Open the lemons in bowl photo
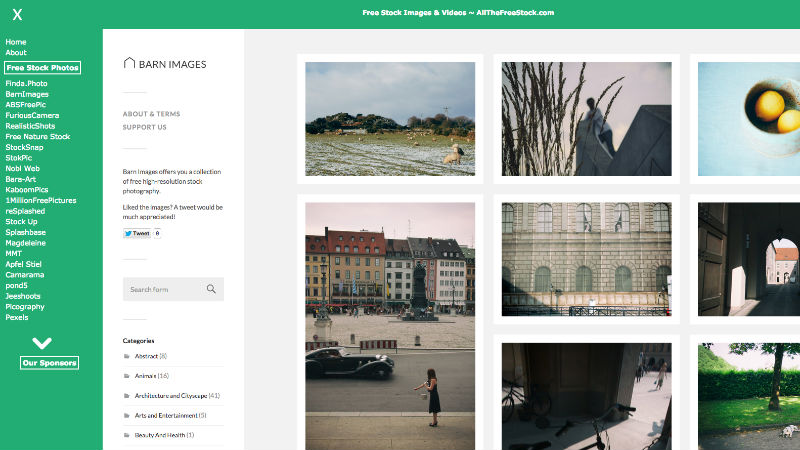Image resolution: width=800 pixels, height=450 pixels. pos(748,119)
